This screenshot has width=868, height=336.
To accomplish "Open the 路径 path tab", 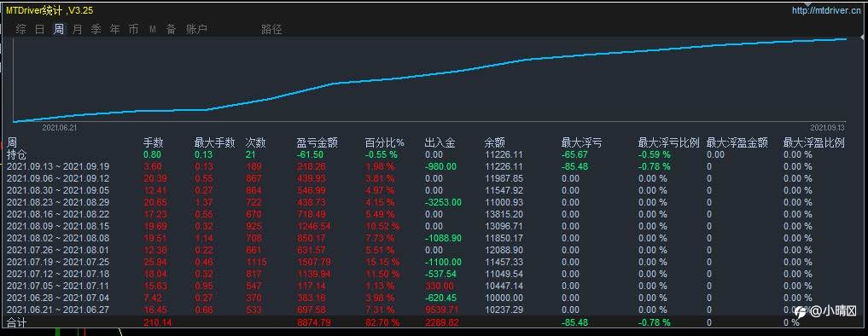I will pos(271,29).
